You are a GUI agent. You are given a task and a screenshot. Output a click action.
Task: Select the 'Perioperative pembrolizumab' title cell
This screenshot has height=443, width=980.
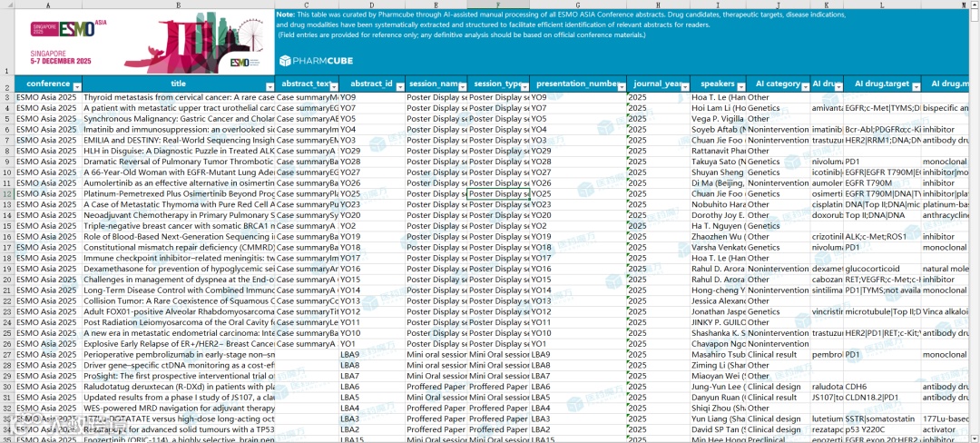[178, 354]
